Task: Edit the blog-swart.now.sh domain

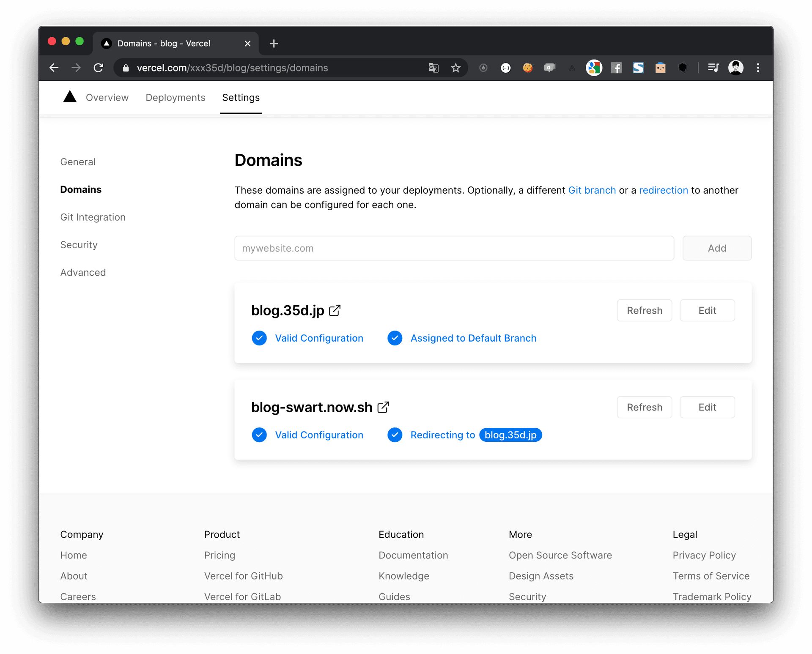Action: click(707, 407)
